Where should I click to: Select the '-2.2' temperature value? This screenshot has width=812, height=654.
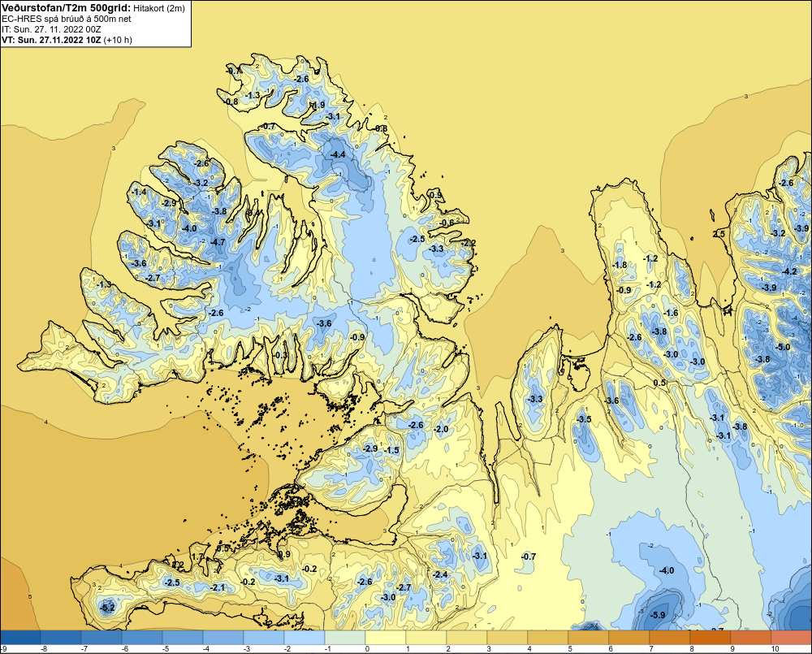point(469,243)
